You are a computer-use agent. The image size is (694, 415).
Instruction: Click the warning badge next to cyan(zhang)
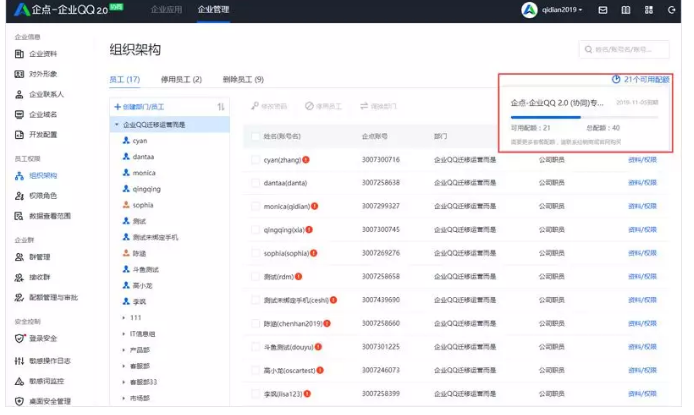[306, 160]
